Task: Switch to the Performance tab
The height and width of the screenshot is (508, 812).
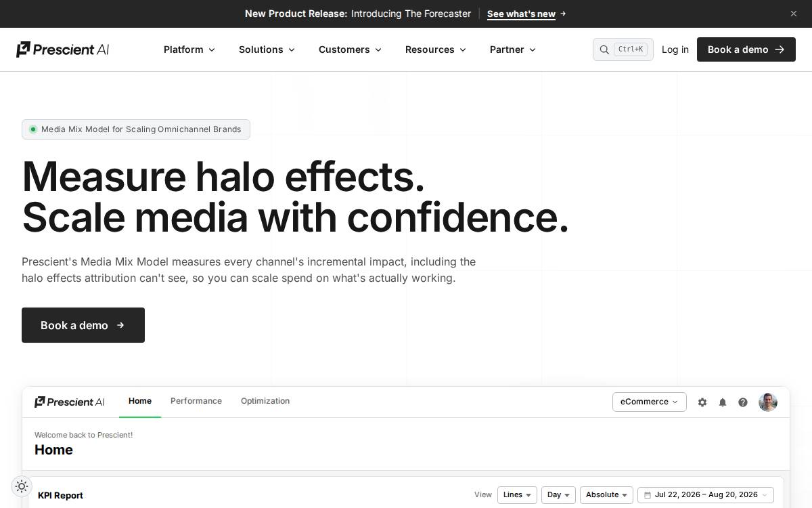Action: (196, 401)
